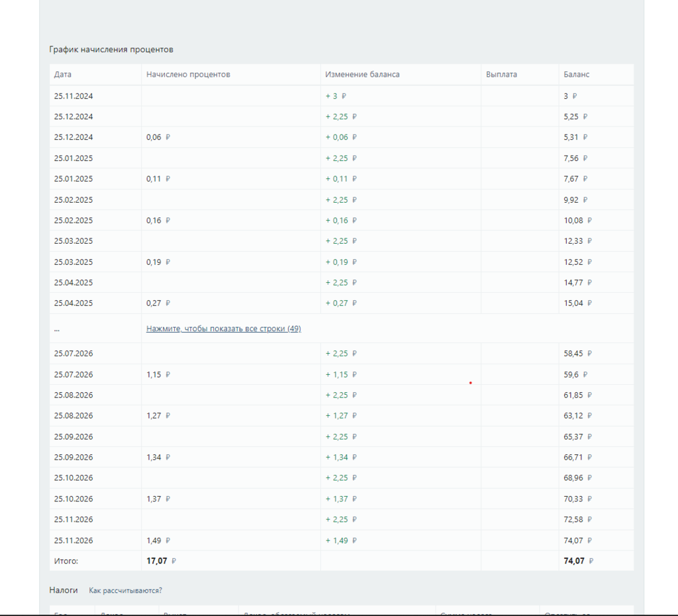Viewport: 678px width, 616px height.
Task: Select the balance cell showing 72,58 ₽
Action: click(577, 519)
